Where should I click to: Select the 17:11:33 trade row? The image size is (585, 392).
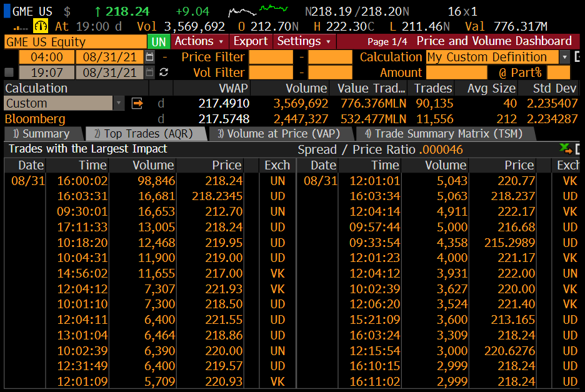[x=150, y=227]
